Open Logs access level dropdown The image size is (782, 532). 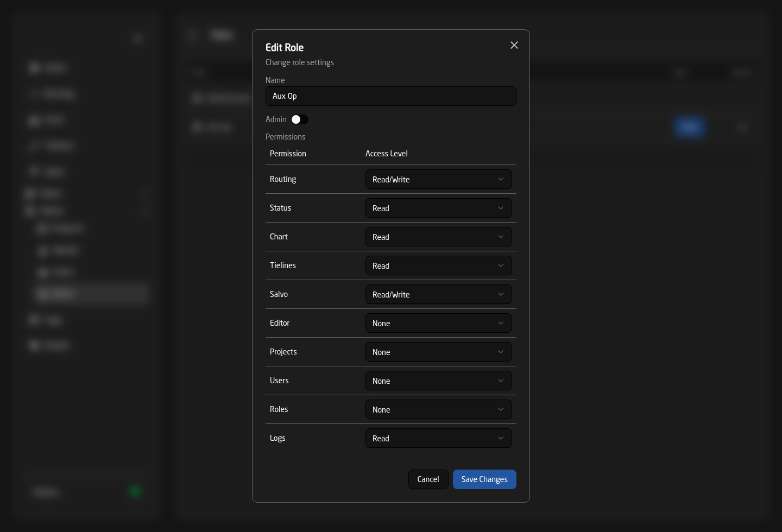click(x=439, y=438)
